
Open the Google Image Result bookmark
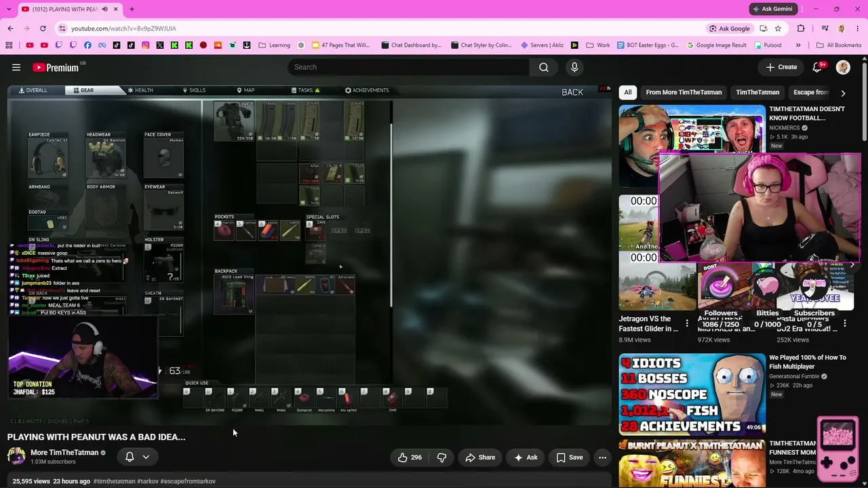tap(717, 45)
